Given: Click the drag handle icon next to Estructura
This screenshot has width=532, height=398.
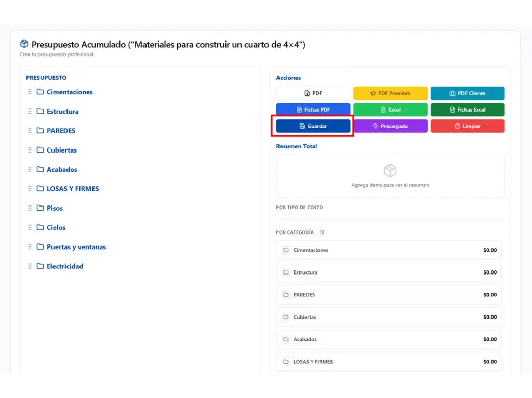Looking at the screenshot, I should click(x=30, y=111).
